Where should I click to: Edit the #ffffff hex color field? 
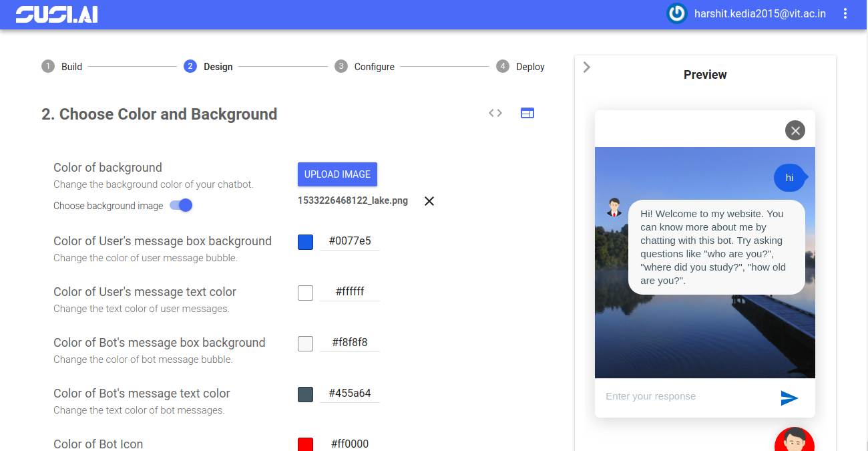[x=350, y=292]
